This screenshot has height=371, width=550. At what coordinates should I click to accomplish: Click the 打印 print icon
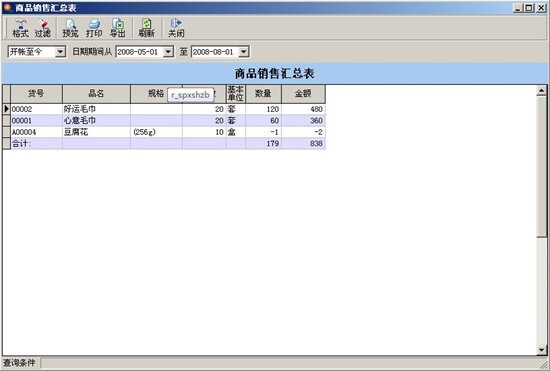94,28
